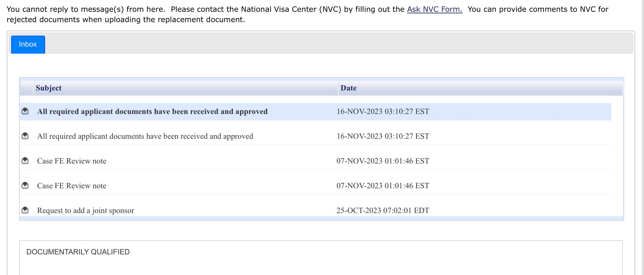644x275 pixels.
Task: Click blank header cell left of Subject
Action: coord(27,88)
